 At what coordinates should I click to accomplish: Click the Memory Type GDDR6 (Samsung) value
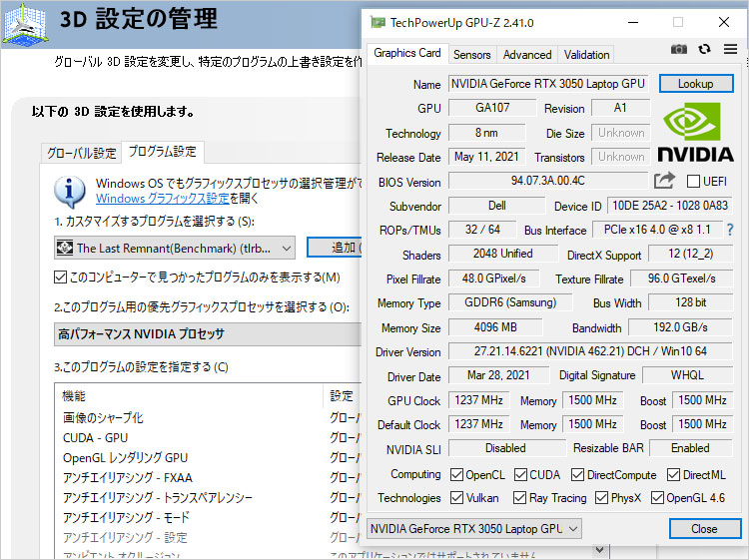click(510, 302)
